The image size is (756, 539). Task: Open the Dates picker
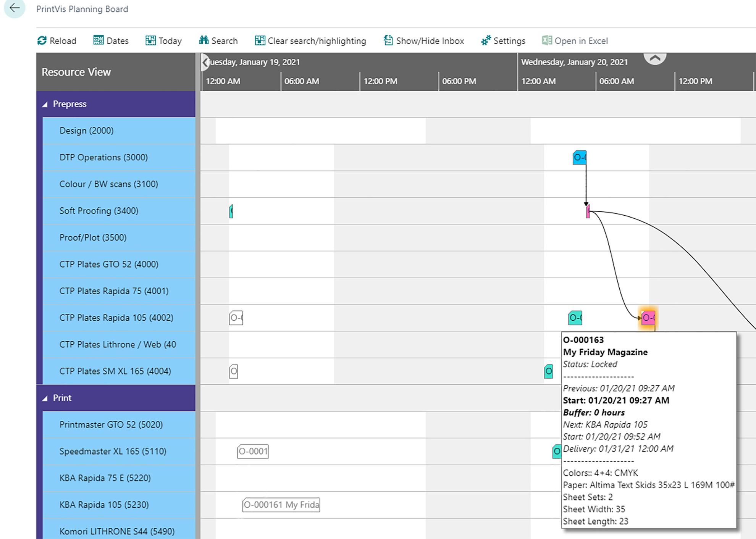click(111, 40)
